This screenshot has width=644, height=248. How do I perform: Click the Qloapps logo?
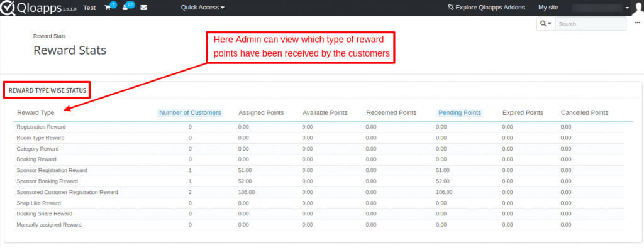31,8
